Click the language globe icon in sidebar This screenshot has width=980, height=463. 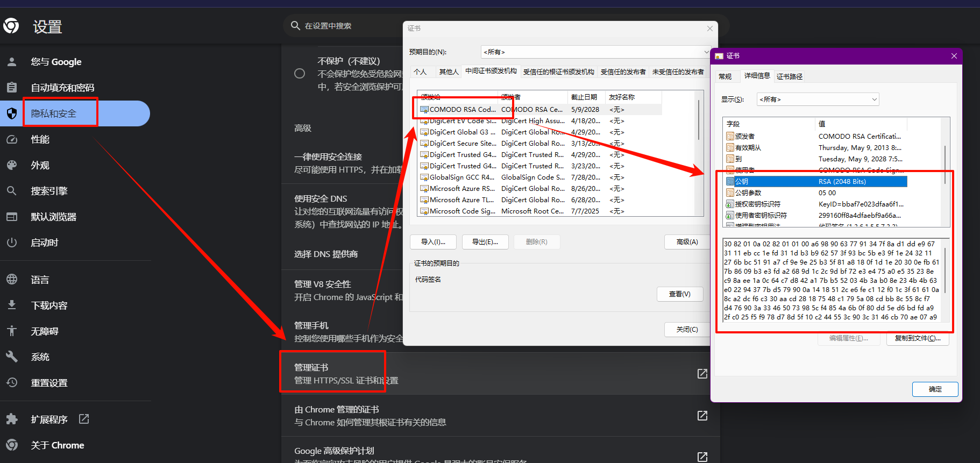[x=12, y=280]
